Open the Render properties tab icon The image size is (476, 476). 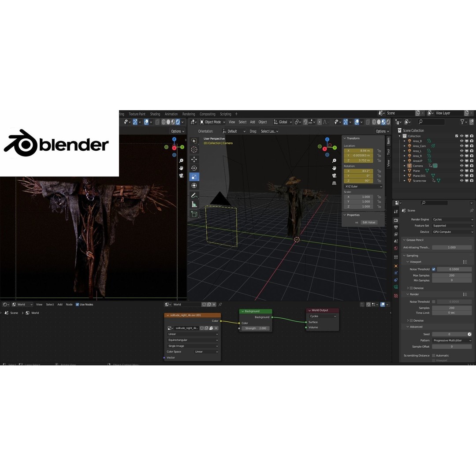click(396, 220)
